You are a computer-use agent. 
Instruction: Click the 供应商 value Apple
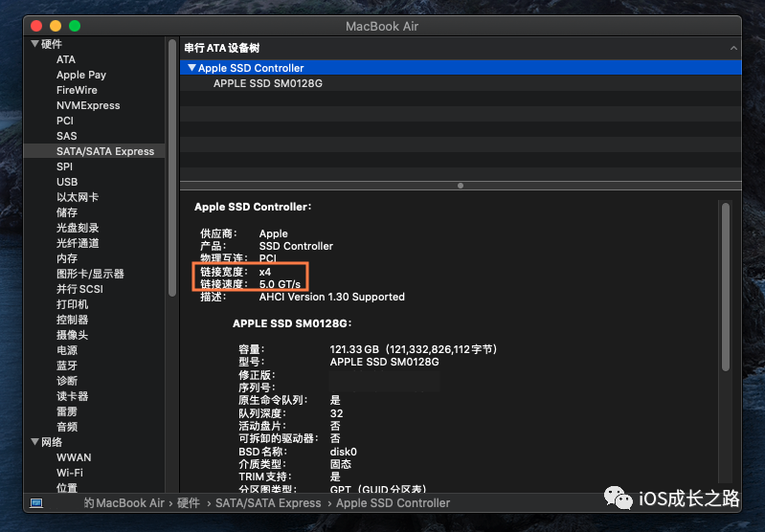coord(273,233)
